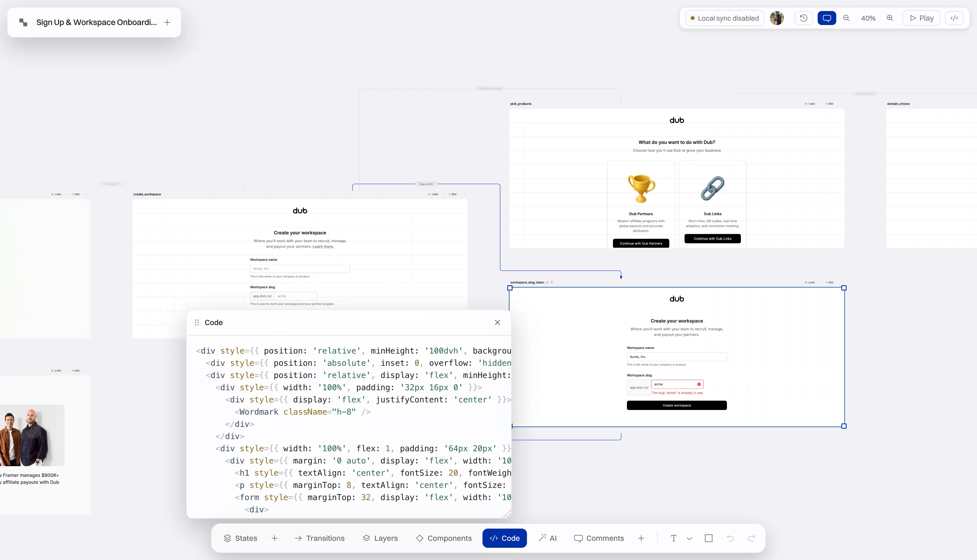Click the Local sync disabled status
The image size is (977, 560).
tap(725, 18)
